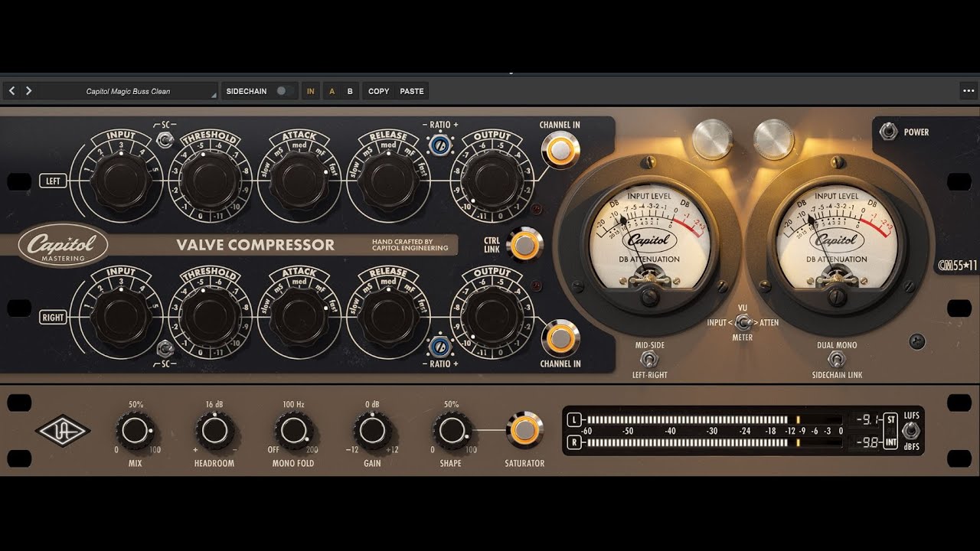Click the right channel INPUT knob

click(120, 316)
